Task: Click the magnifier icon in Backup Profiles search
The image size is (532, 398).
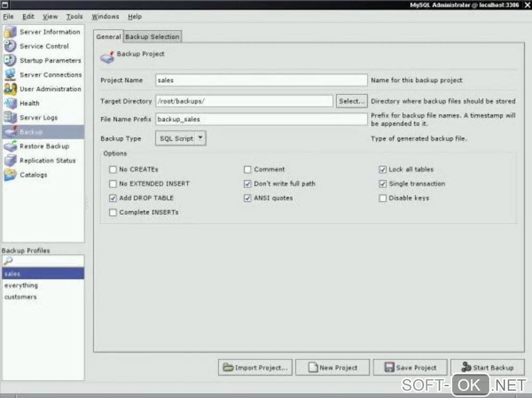Action: 8,261
